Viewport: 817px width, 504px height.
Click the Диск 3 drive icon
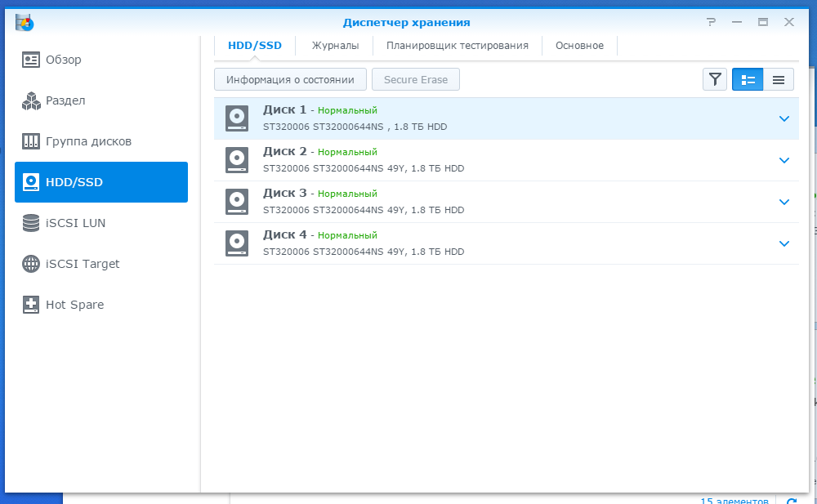237,202
